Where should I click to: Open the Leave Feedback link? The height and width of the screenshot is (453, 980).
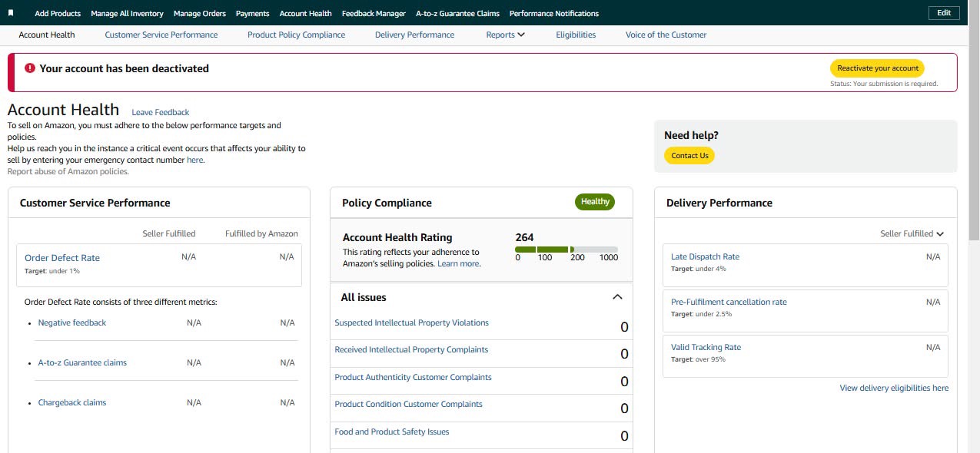coord(161,112)
